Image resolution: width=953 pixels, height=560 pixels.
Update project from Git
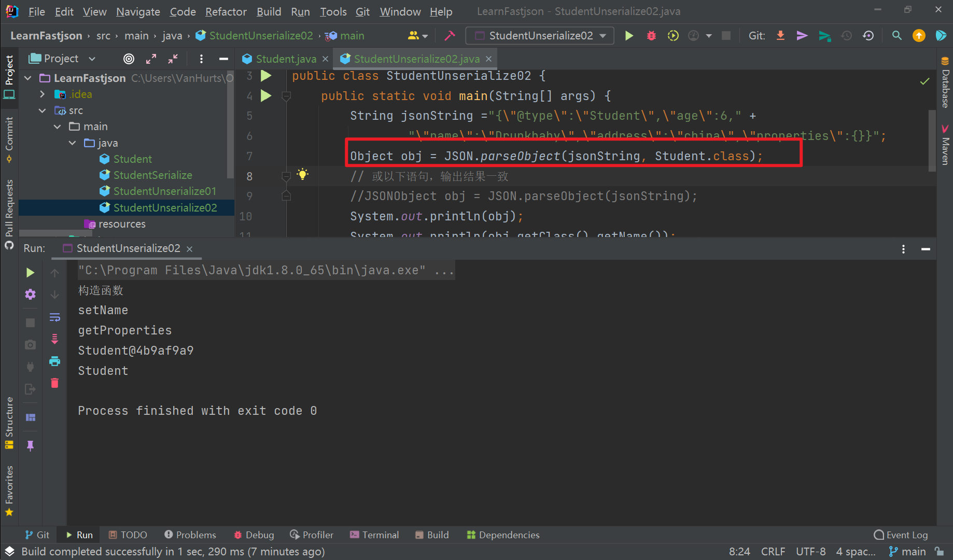point(780,35)
